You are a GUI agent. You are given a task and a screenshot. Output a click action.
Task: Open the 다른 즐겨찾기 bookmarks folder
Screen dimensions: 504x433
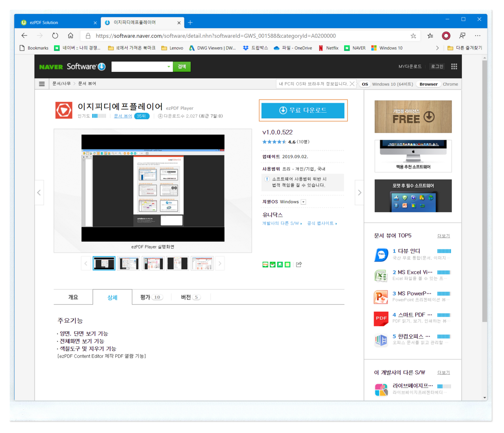(465, 48)
